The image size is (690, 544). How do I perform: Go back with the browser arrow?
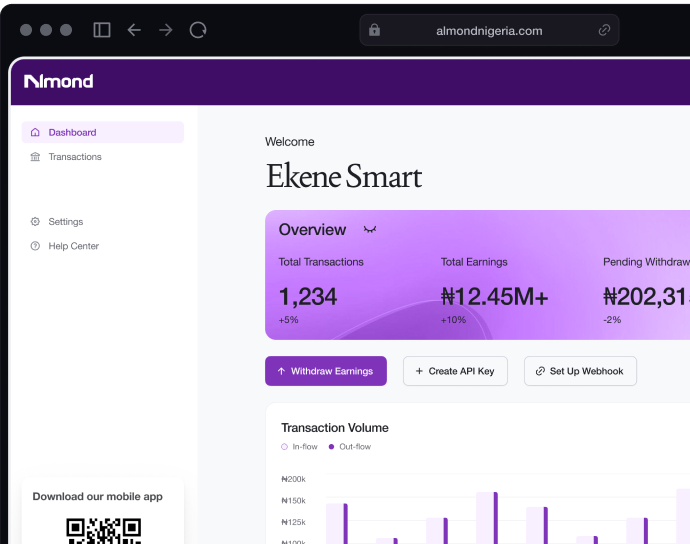[134, 30]
